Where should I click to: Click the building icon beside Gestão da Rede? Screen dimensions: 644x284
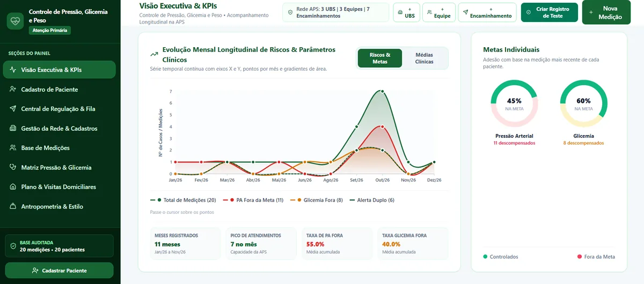tap(13, 129)
